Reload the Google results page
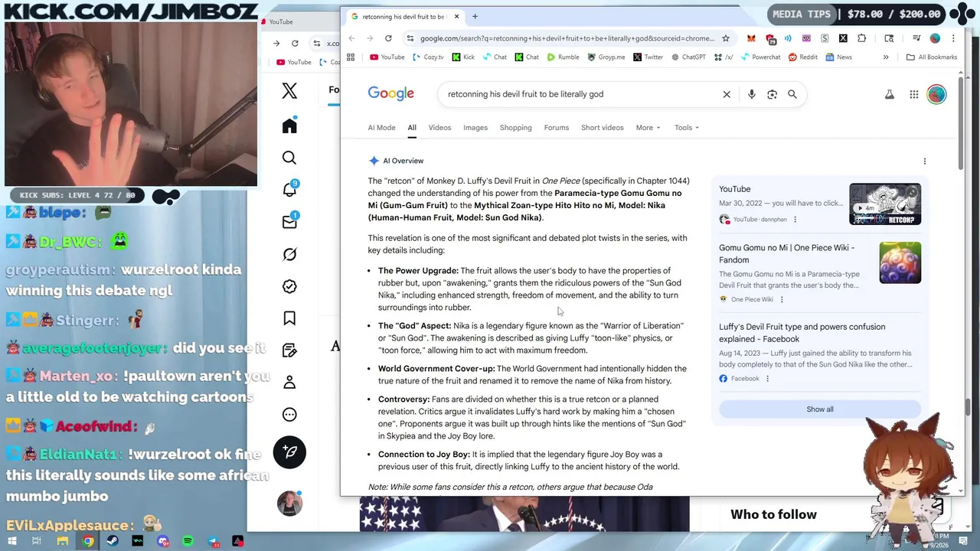The image size is (980, 551). coord(388,38)
